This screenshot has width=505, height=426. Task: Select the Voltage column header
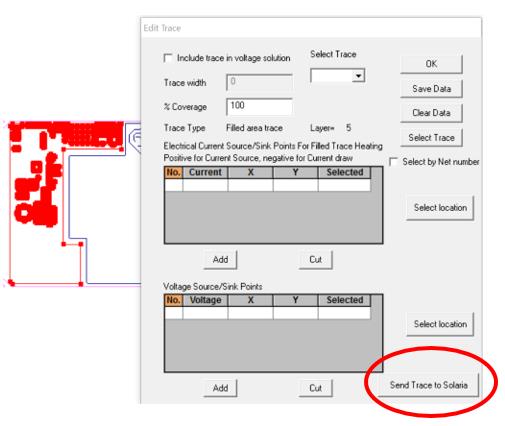(x=205, y=300)
